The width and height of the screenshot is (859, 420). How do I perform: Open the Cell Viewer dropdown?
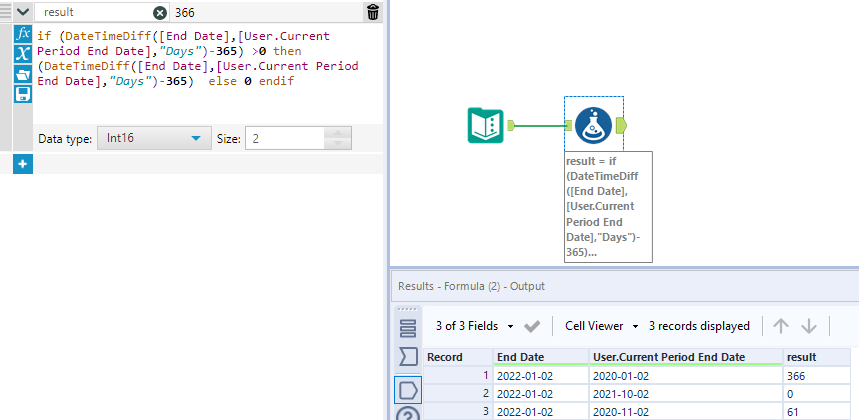click(602, 326)
